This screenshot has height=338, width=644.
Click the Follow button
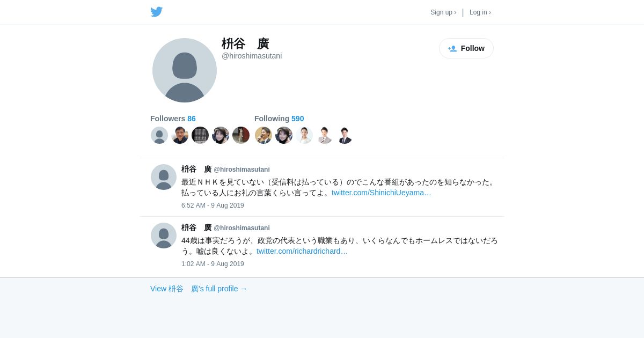(x=466, y=48)
